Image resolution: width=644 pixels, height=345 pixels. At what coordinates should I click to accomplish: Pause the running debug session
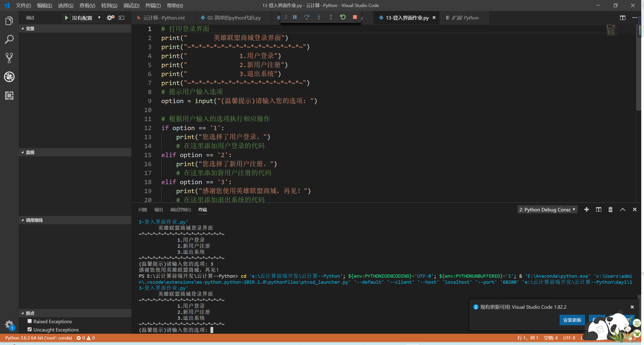(x=295, y=17)
